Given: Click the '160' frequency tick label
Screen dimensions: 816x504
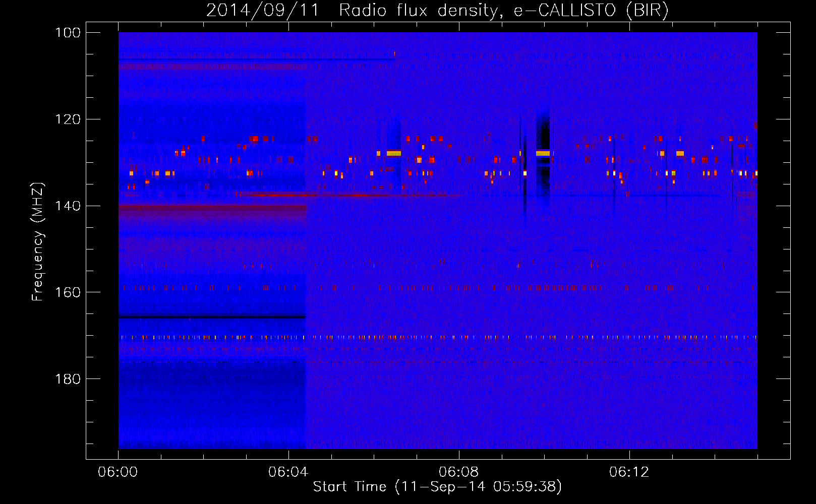Looking at the screenshot, I should click(67, 292).
